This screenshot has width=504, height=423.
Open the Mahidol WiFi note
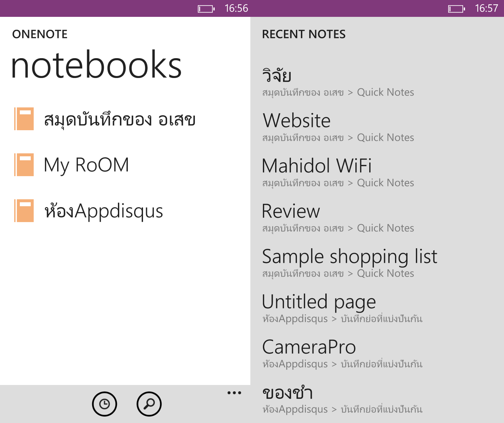click(317, 166)
